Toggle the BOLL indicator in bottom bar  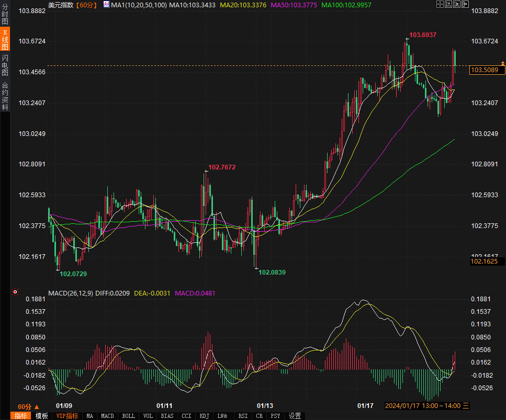tap(128, 416)
